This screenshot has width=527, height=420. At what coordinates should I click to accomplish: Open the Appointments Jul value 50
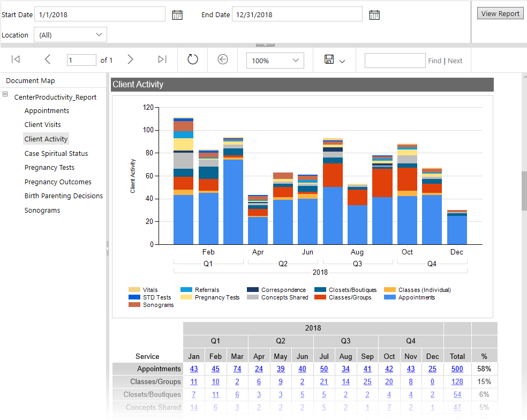pos(324,369)
